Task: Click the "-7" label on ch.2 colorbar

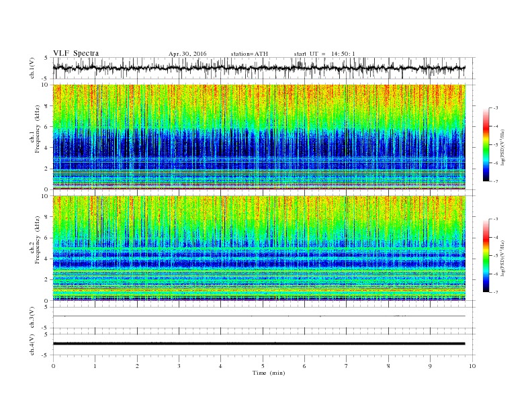Action: [x=496, y=292]
